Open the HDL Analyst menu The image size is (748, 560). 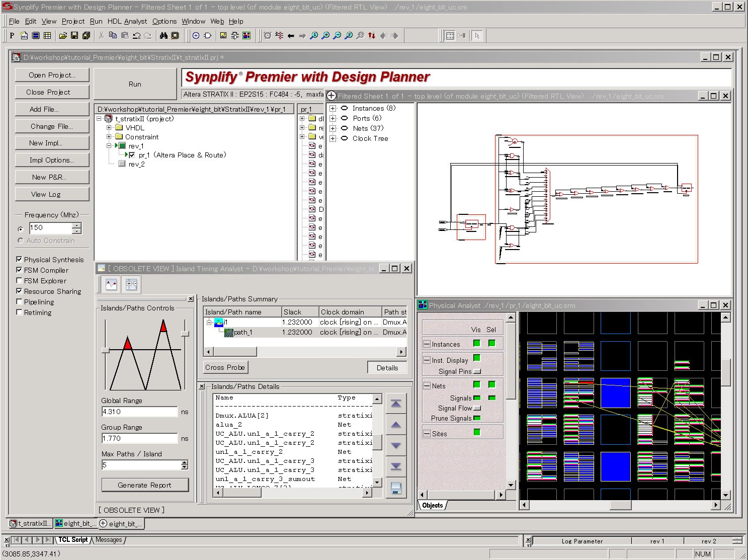point(127,21)
